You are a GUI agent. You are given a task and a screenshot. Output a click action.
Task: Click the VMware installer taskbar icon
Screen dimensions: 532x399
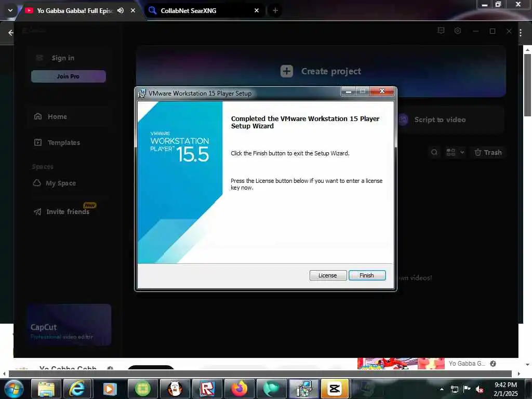(x=303, y=389)
